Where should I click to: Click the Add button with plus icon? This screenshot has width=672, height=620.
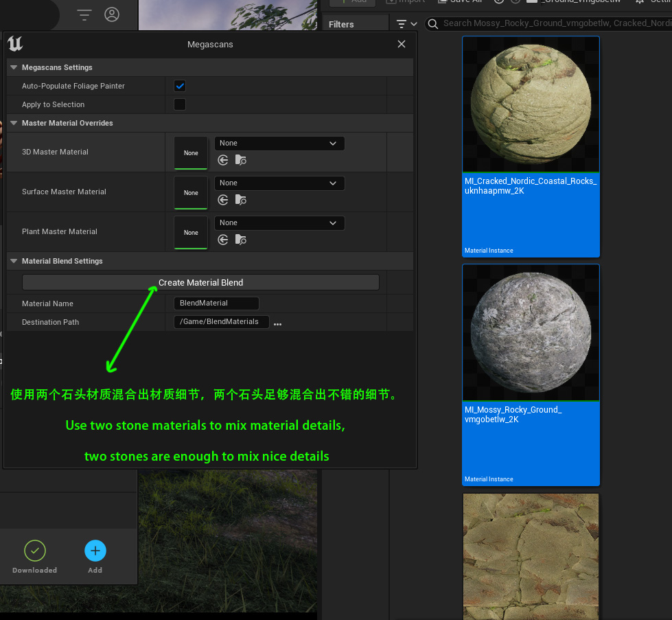click(x=95, y=551)
